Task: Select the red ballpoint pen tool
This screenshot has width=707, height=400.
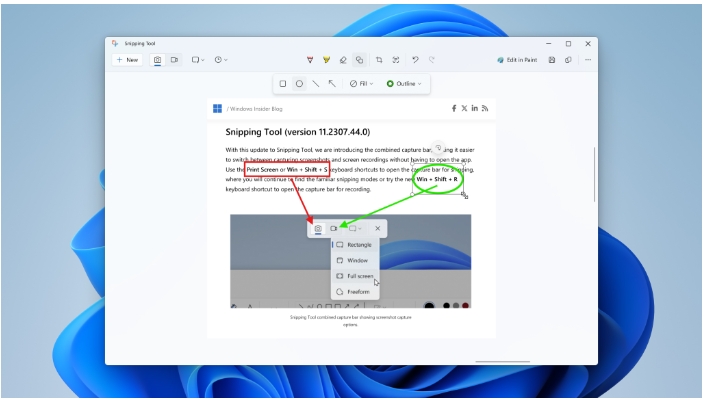Action: tap(310, 60)
